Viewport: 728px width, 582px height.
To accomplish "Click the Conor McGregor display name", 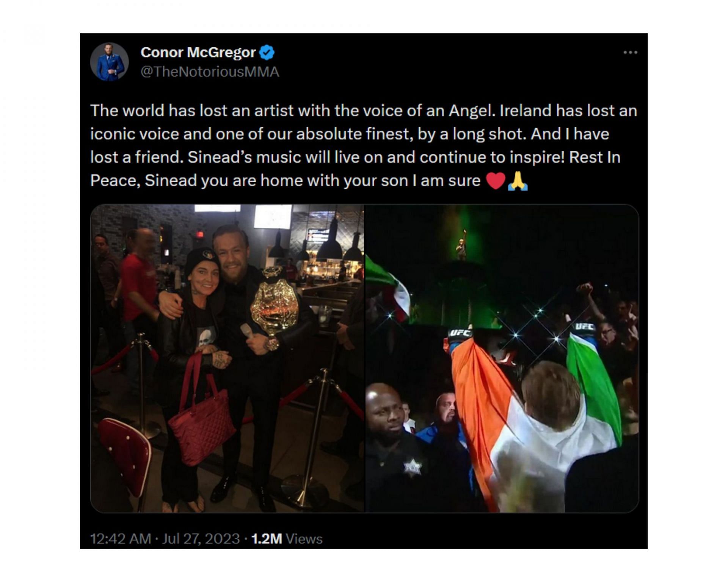I will tap(198, 52).
